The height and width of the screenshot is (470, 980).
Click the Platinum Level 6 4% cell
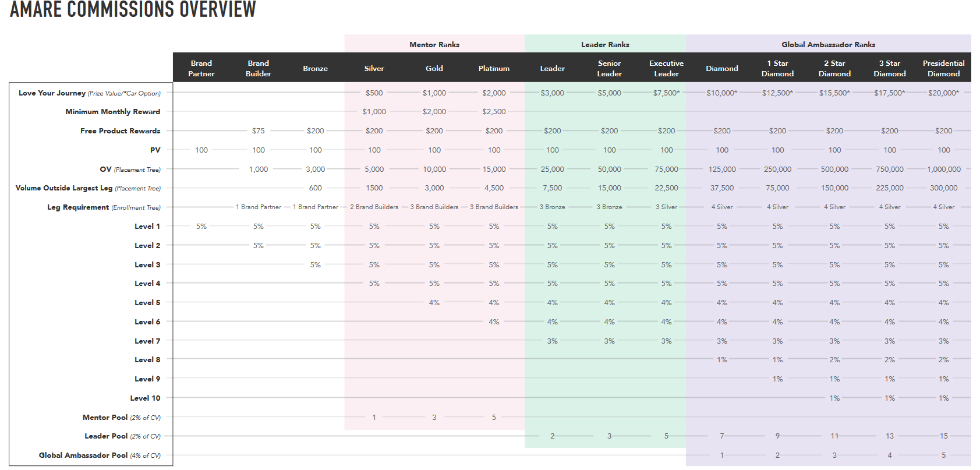click(494, 322)
